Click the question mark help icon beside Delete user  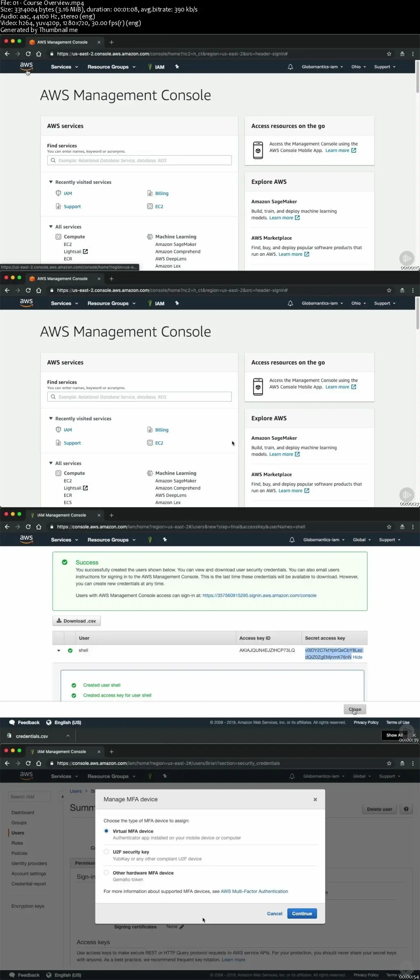[406, 809]
